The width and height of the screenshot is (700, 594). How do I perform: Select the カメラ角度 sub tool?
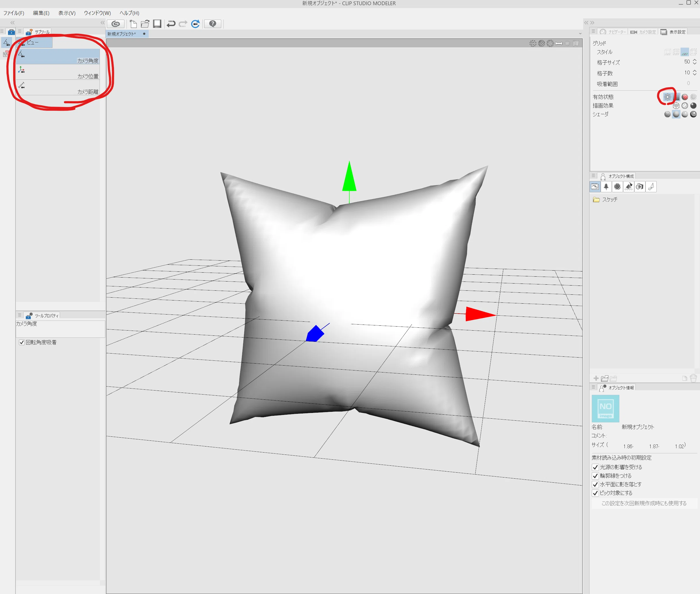point(58,57)
